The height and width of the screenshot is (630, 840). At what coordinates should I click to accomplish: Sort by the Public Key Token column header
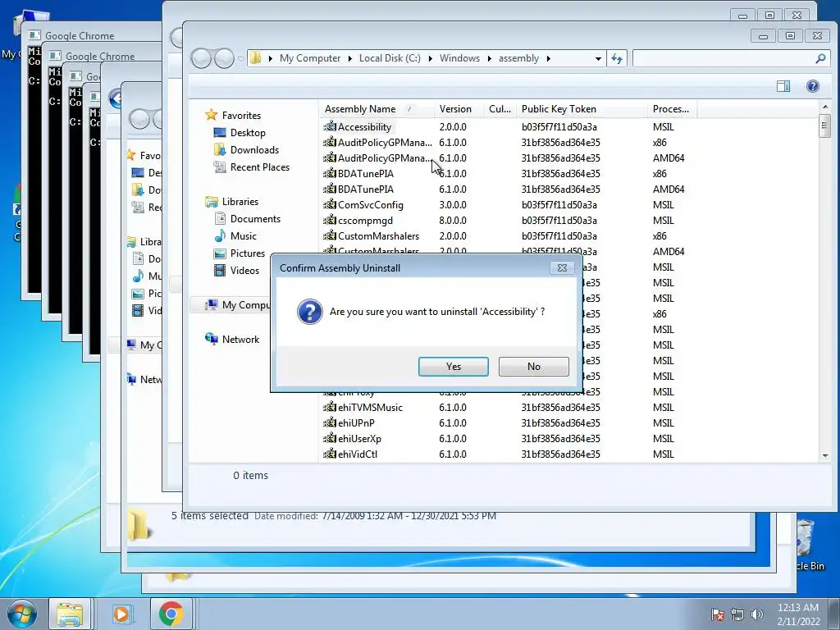click(582, 109)
